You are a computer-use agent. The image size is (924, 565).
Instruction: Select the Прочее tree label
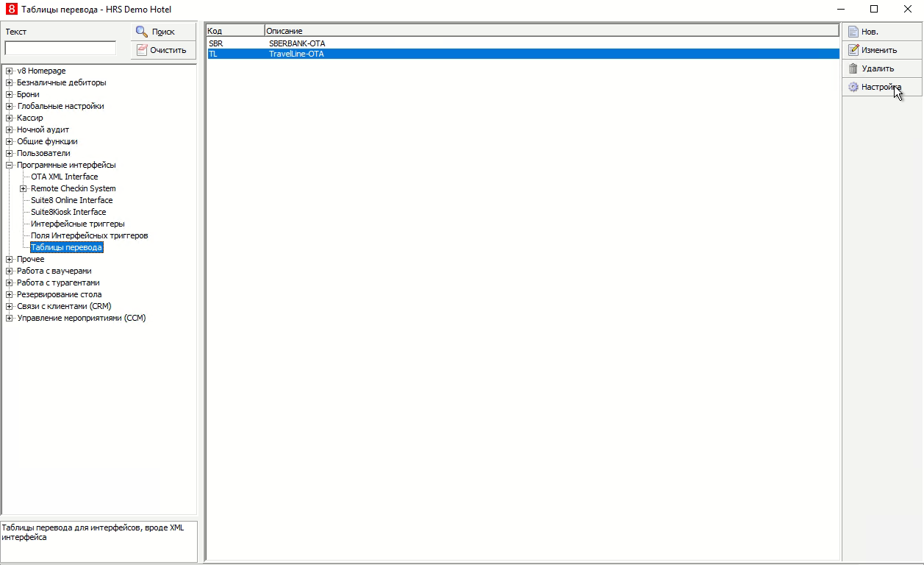click(x=31, y=259)
